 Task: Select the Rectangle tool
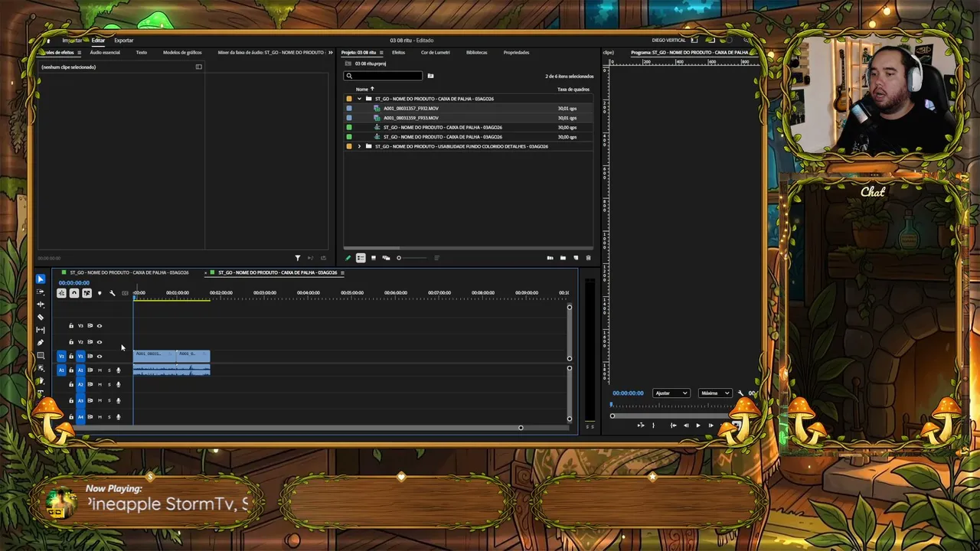click(x=41, y=356)
